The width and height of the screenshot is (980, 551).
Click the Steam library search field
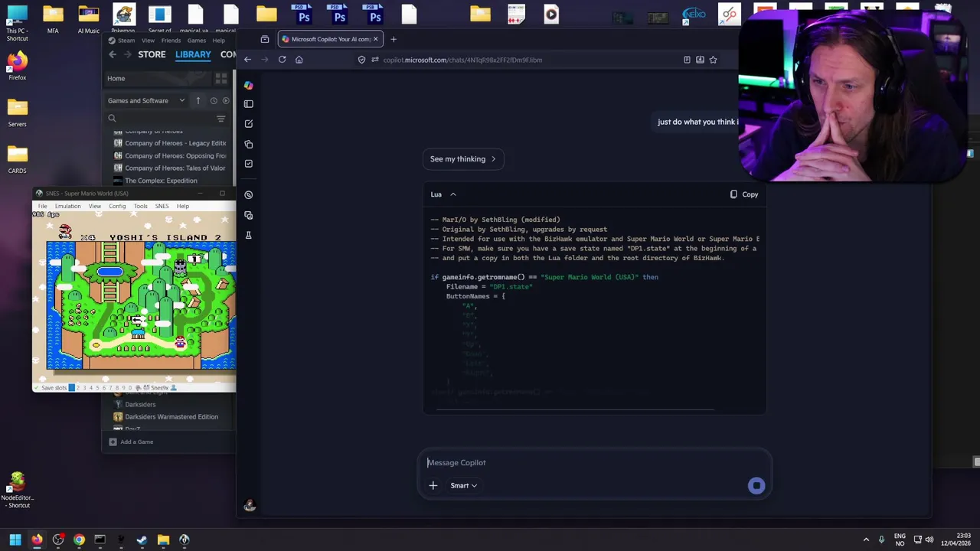[165, 119]
